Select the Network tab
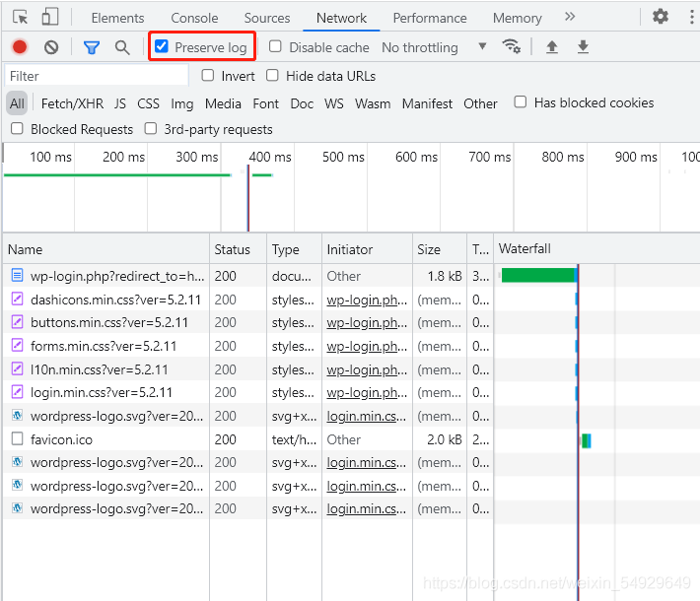The image size is (700, 601). coord(341,18)
